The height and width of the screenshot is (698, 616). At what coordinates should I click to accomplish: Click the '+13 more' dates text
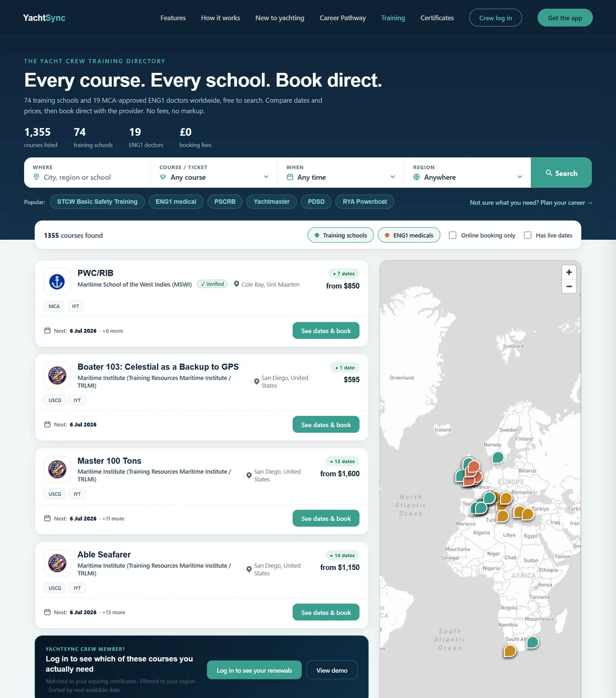pyautogui.click(x=114, y=612)
